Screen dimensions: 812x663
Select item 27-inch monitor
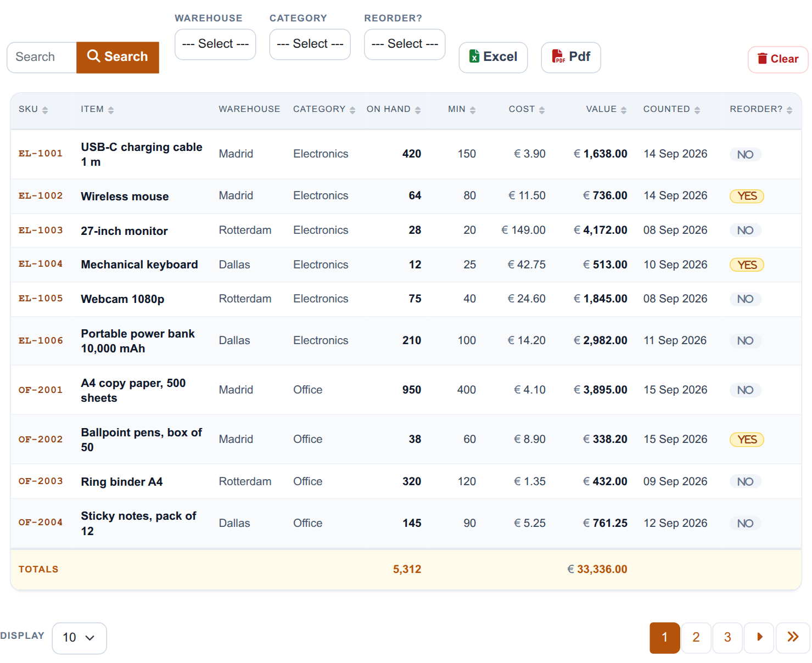pyautogui.click(x=124, y=231)
